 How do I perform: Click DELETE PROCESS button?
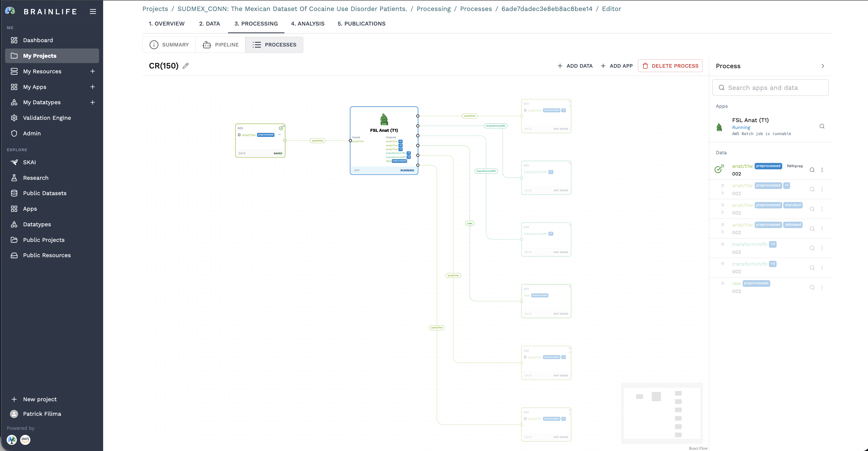(x=670, y=66)
